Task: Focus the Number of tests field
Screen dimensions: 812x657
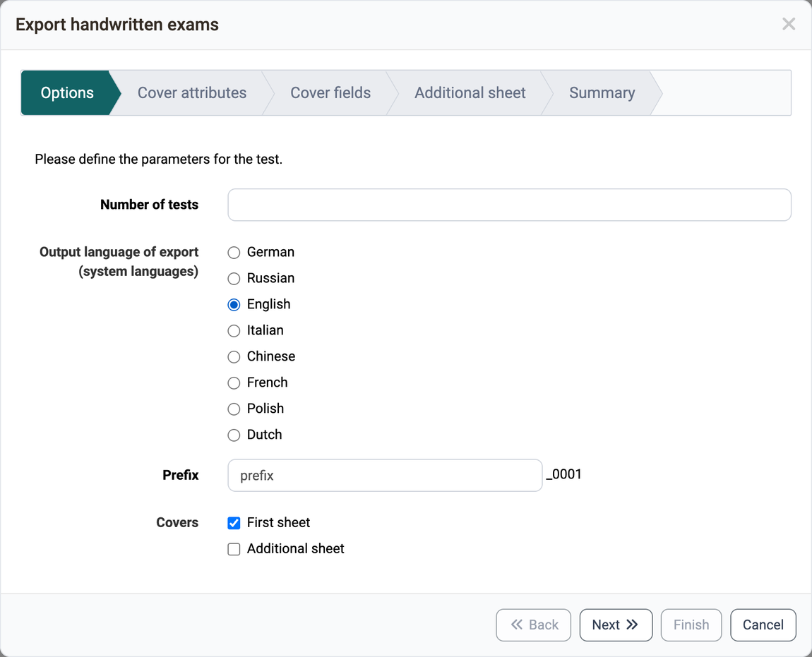Action: pos(509,205)
